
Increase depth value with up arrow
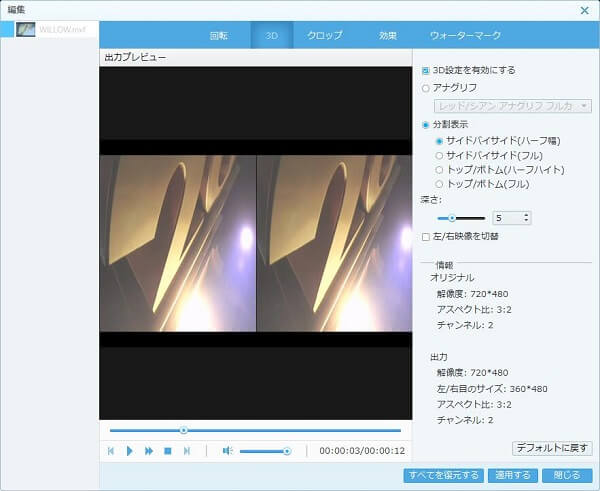[x=527, y=215]
